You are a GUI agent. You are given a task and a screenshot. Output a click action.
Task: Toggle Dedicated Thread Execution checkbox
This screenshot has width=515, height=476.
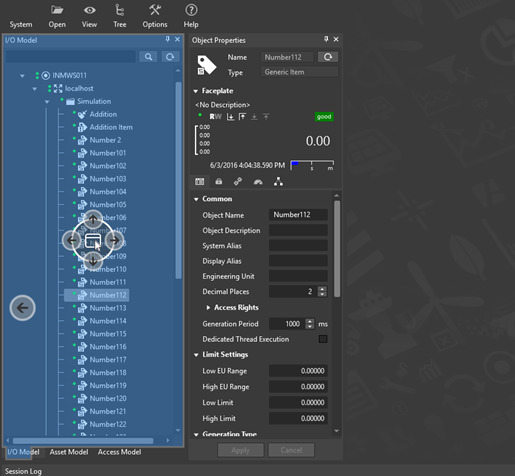[x=323, y=339]
